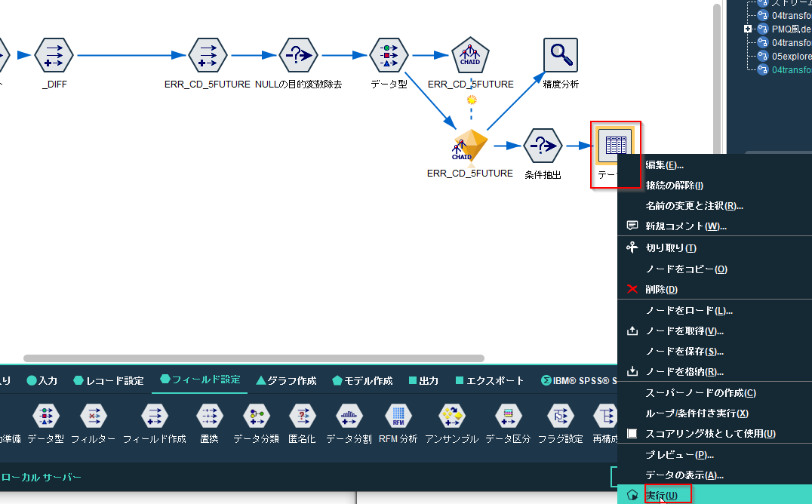Choose 実行(U) from the context menu
The image size is (812, 504).
coord(662,494)
